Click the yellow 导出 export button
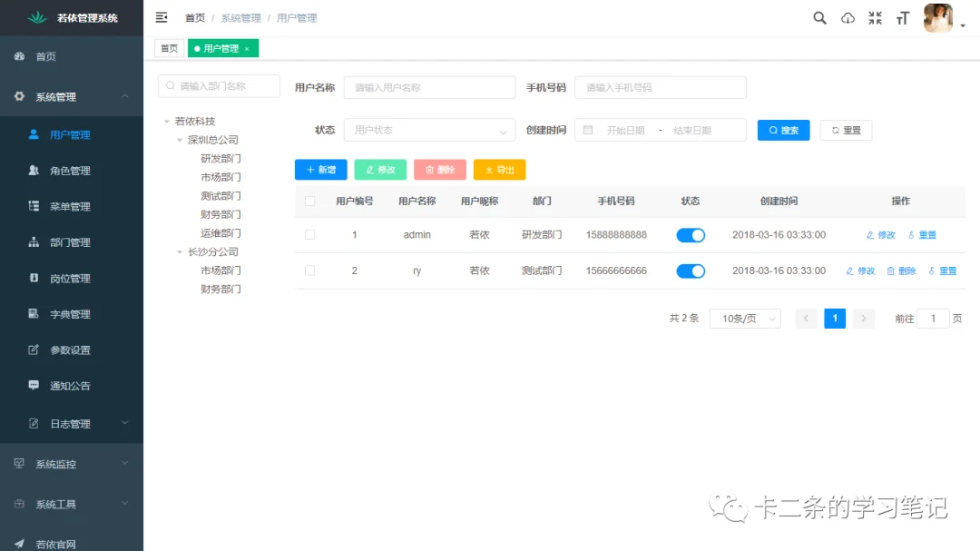The height and width of the screenshot is (551, 980). click(499, 170)
